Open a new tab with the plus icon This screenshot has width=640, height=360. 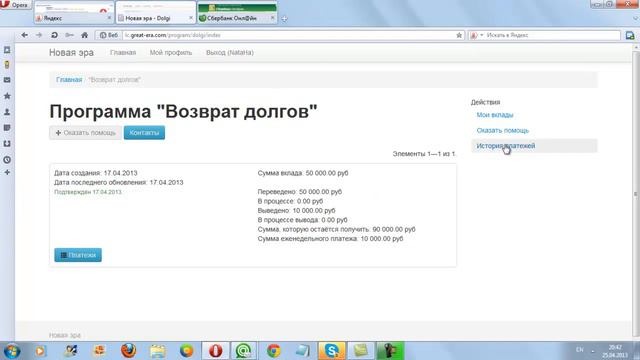pyautogui.click(x=284, y=19)
